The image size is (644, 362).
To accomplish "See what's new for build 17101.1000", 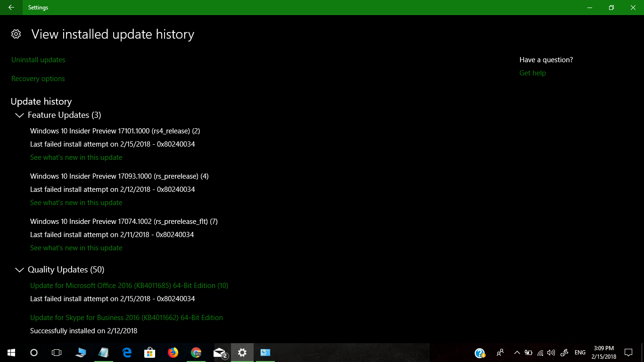I will [x=76, y=157].
